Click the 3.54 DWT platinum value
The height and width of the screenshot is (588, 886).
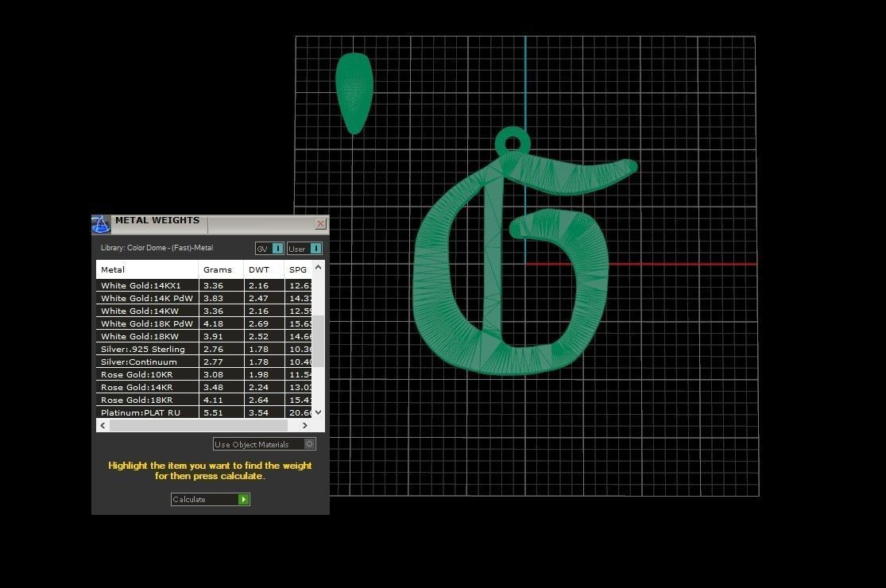258,413
